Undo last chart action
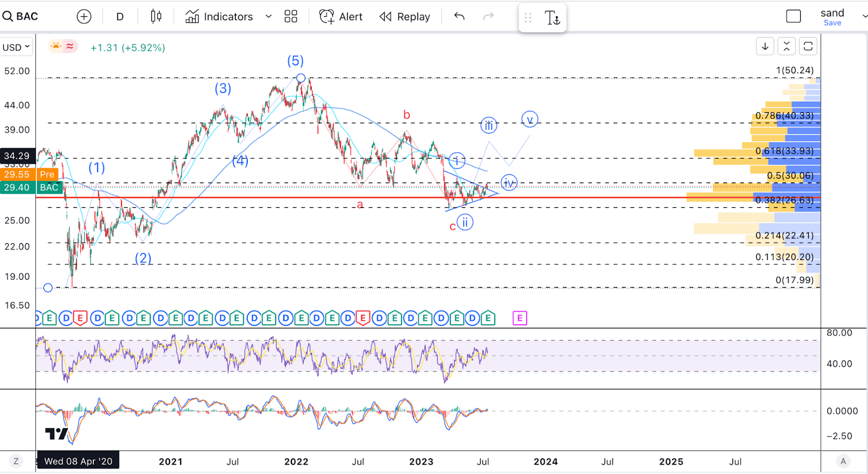This screenshot has width=868, height=474. (x=459, y=17)
